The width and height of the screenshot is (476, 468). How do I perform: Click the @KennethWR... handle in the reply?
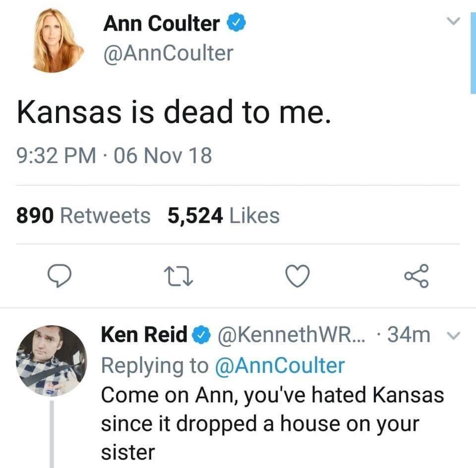[293, 336]
